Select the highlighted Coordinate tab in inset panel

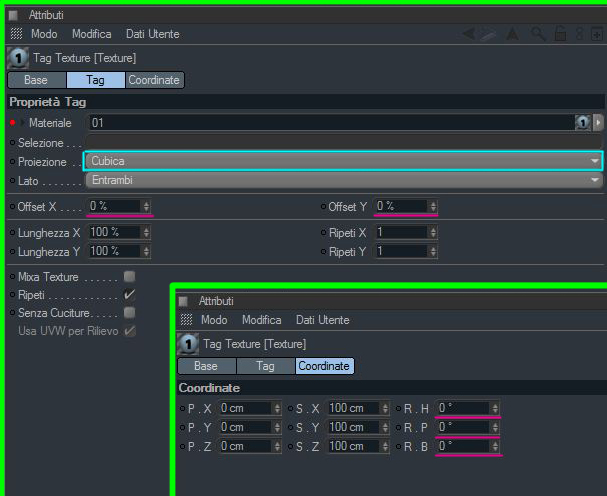pyautogui.click(x=324, y=366)
